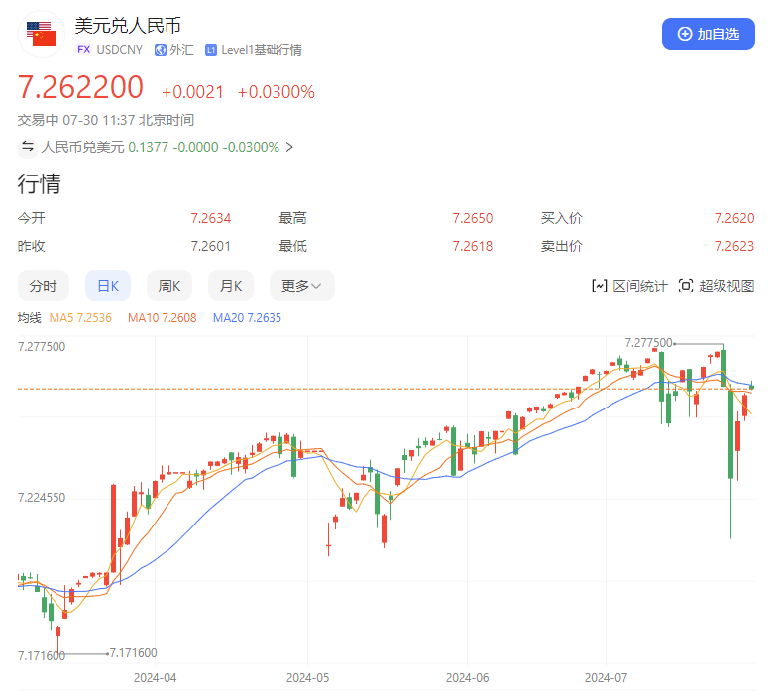
Task: Open 区间统计 interval statistics
Action: [630, 286]
